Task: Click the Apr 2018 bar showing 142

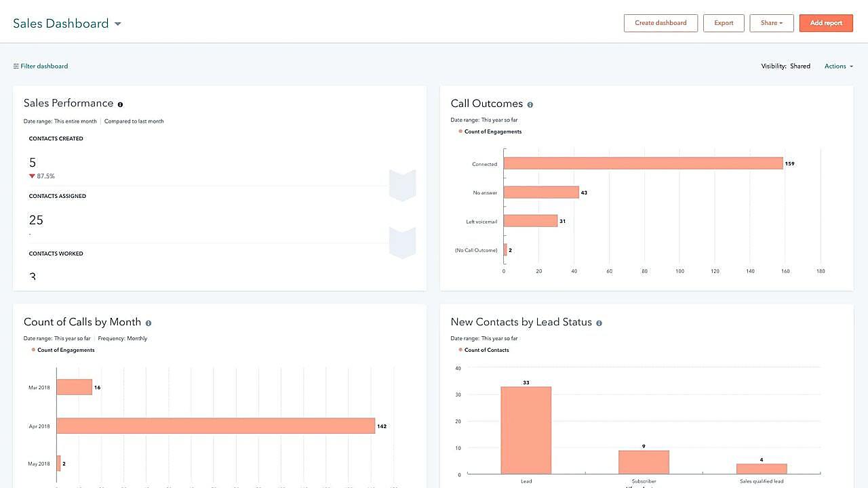Action: 216,426
